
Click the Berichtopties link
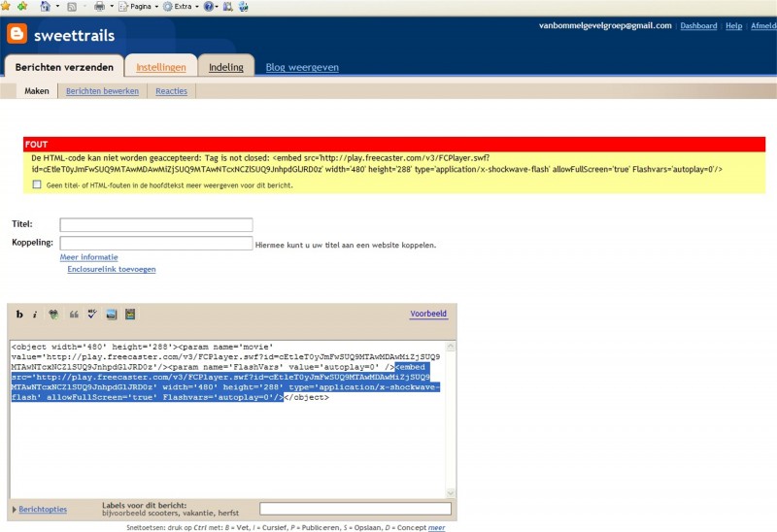[43, 510]
